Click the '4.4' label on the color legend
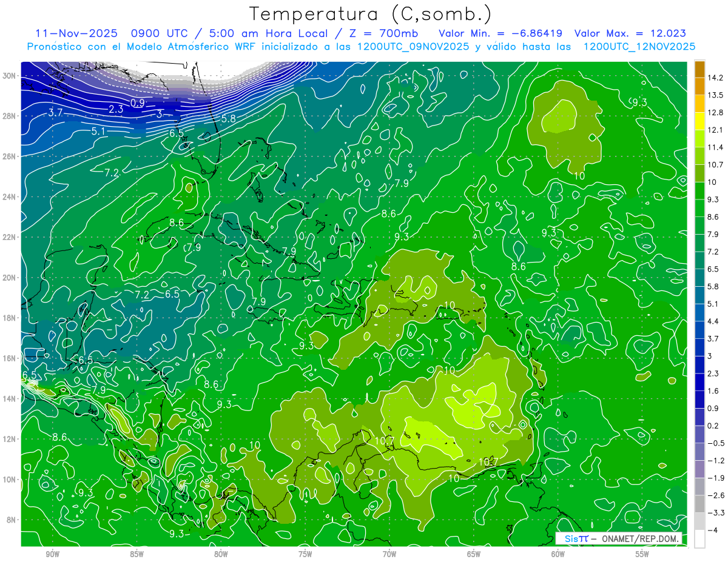 [713, 321]
